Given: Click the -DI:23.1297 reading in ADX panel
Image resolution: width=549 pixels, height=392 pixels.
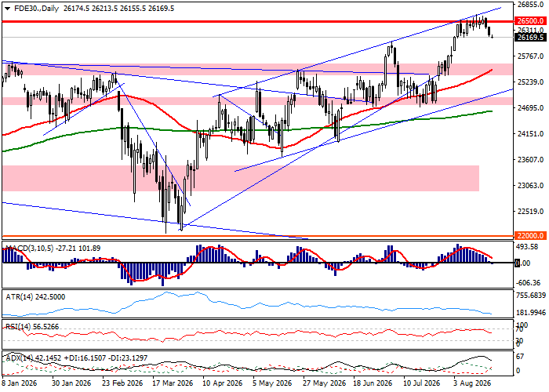Looking at the screenshot, I should point(127,358).
